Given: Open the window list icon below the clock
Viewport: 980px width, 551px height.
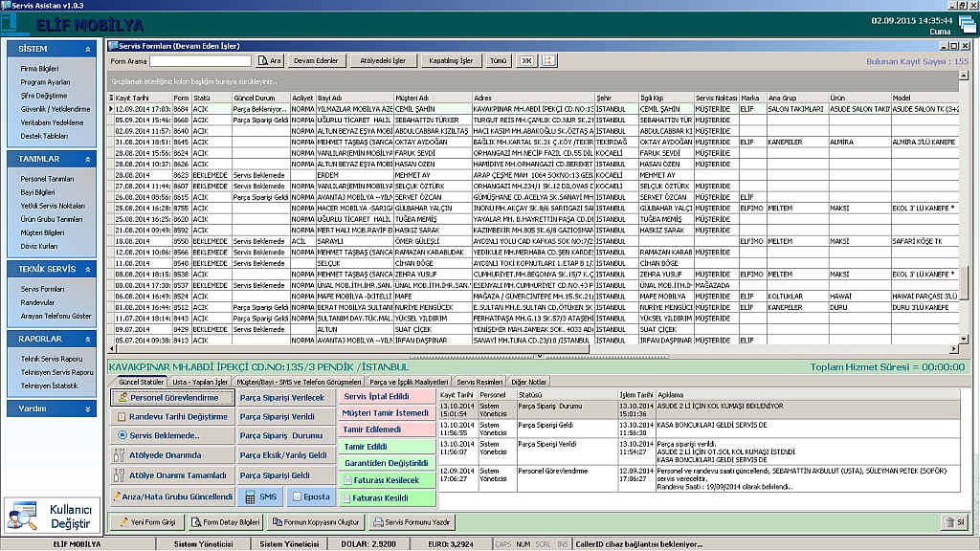Looking at the screenshot, I should pos(967,25).
